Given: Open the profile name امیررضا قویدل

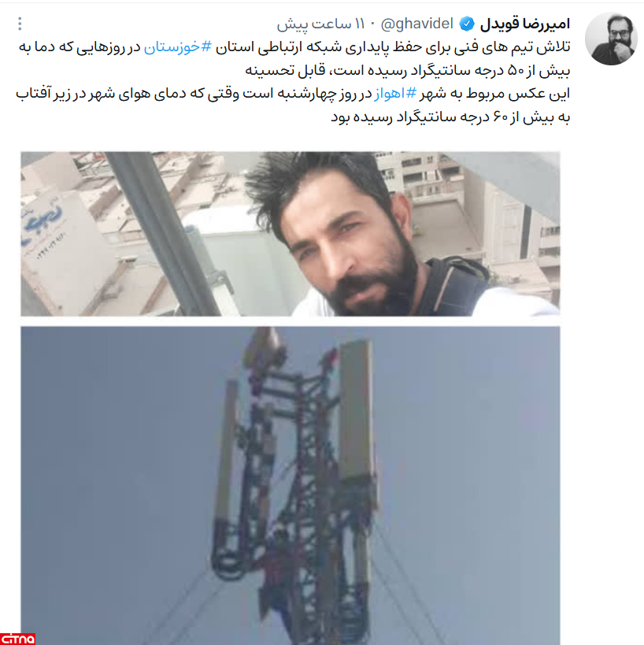Looking at the screenshot, I should pos(525,24).
